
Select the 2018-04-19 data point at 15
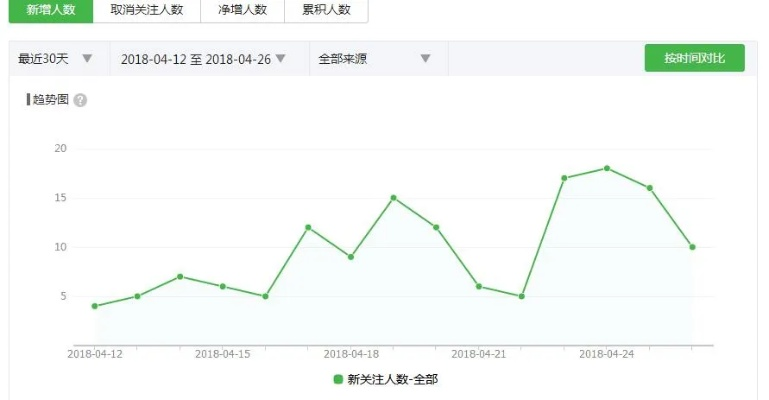tap(393, 198)
